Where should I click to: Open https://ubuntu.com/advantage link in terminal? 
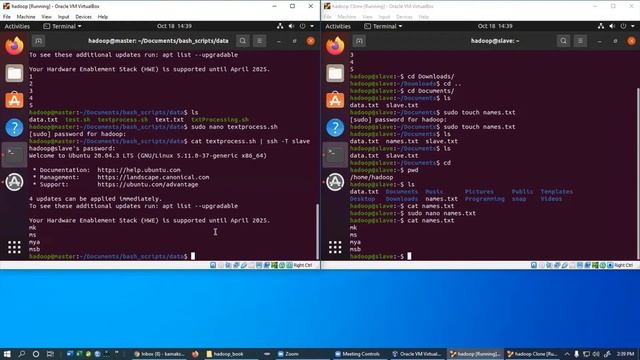tap(148, 184)
